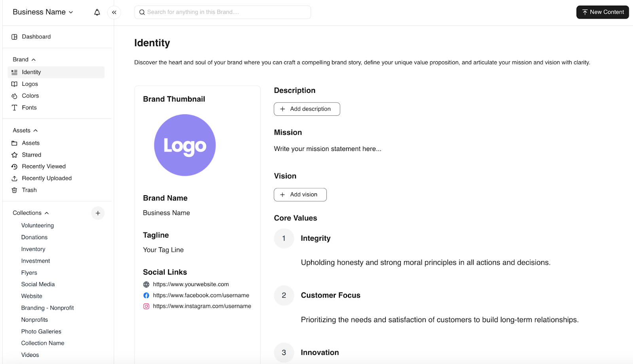Click the Trash icon in sidebar
Viewport: 633px width, 364px height.
pos(14,190)
